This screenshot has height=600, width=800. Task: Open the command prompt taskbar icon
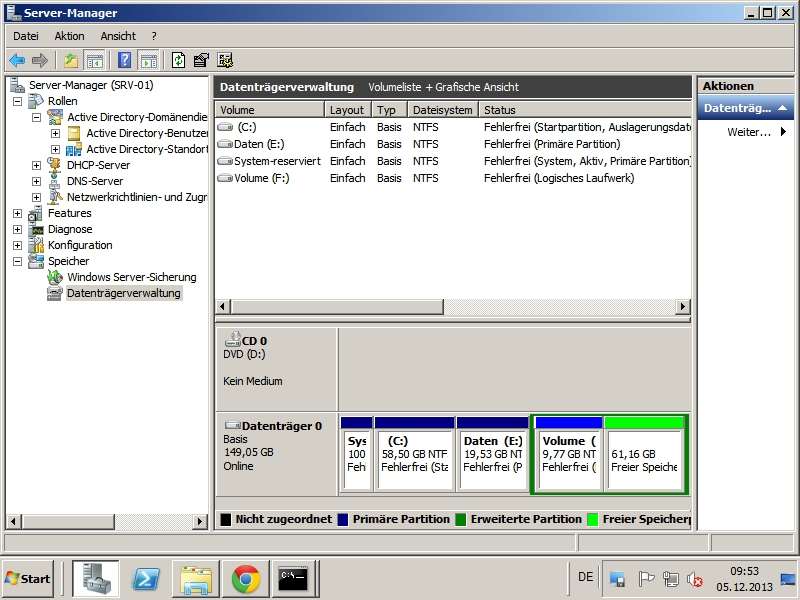click(x=294, y=578)
